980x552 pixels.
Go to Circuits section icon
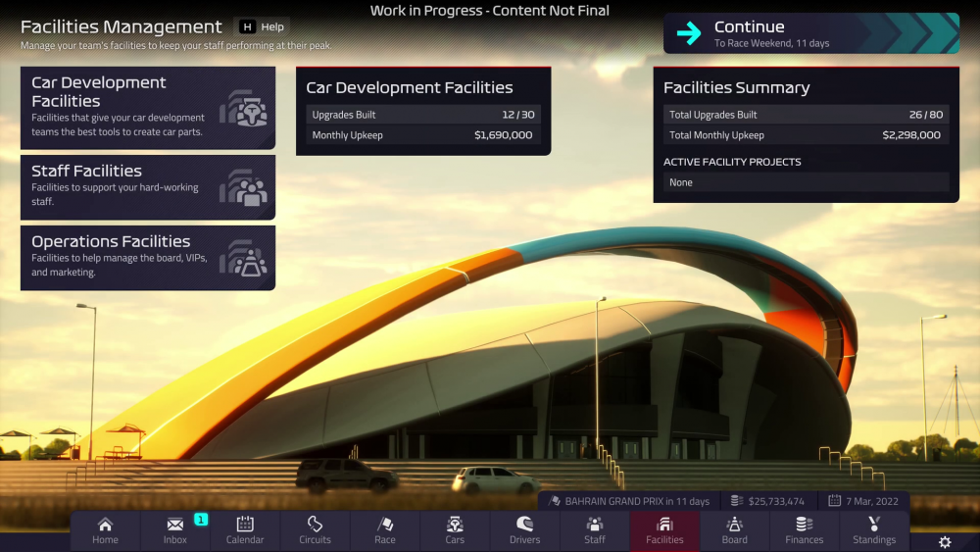[315, 524]
